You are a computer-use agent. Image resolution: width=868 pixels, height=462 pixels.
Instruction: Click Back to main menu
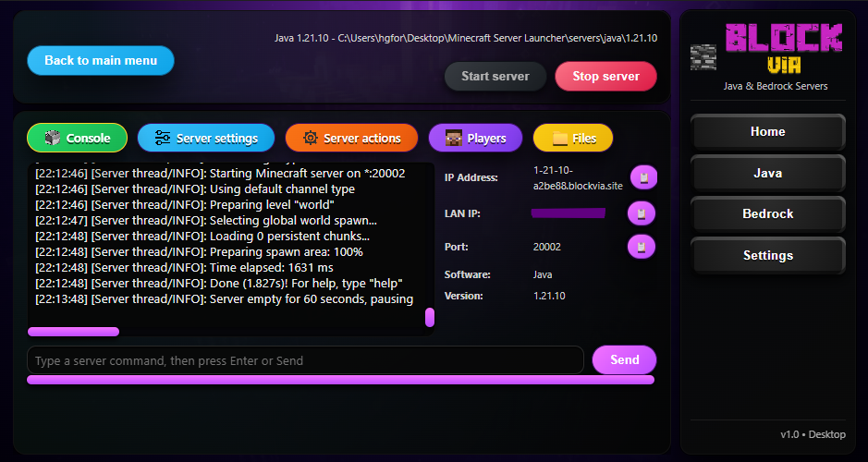pyautogui.click(x=101, y=60)
